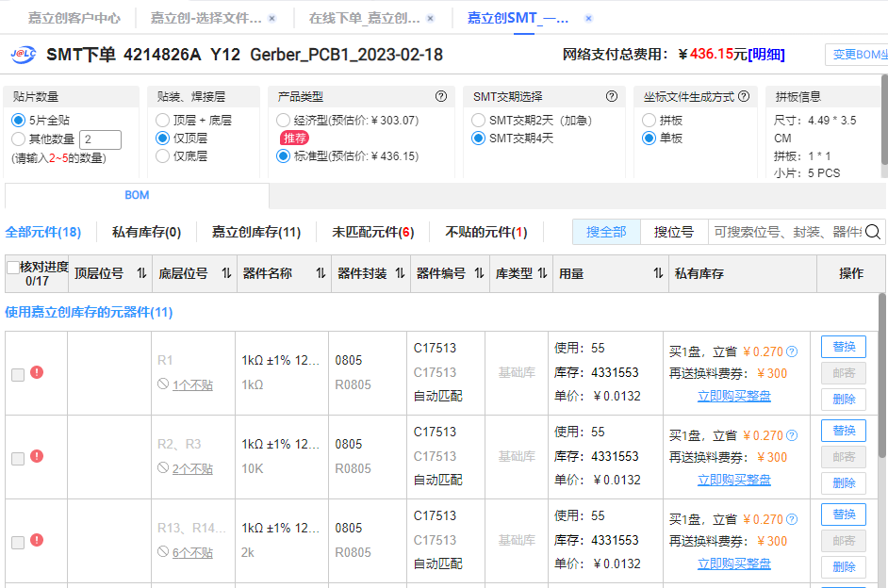Focus the 其他数量 quantity input
The image size is (888, 588).
click(100, 139)
